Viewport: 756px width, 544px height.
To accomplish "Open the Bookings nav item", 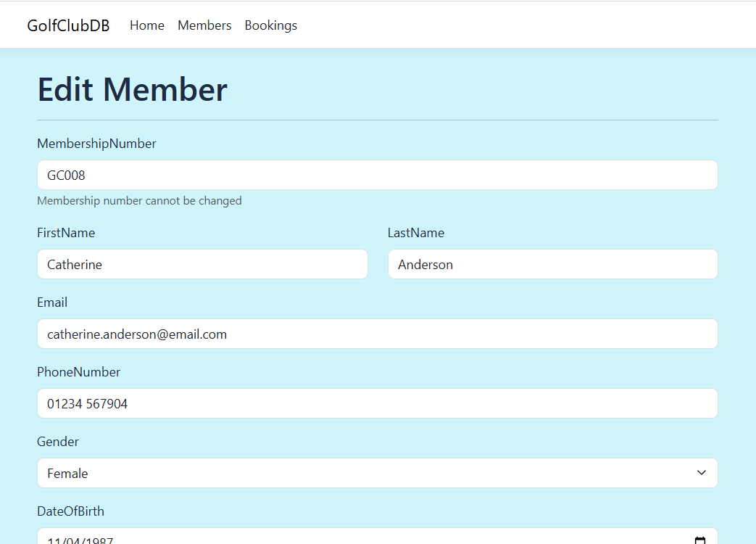I will (271, 25).
